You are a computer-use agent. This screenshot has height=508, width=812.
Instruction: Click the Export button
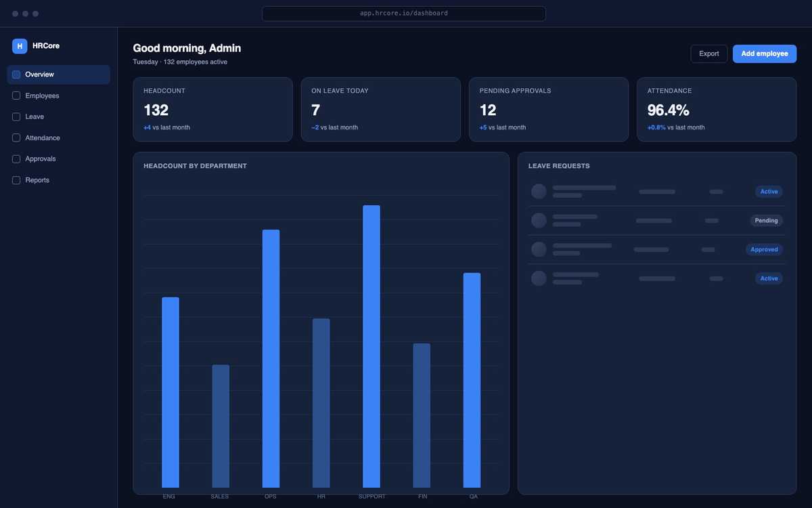[709, 54]
